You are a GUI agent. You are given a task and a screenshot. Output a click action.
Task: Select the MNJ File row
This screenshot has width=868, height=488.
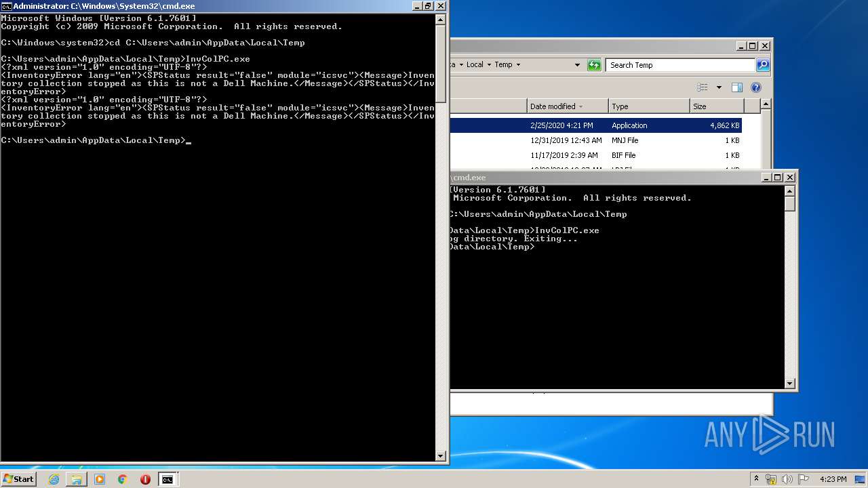pyautogui.click(x=596, y=140)
